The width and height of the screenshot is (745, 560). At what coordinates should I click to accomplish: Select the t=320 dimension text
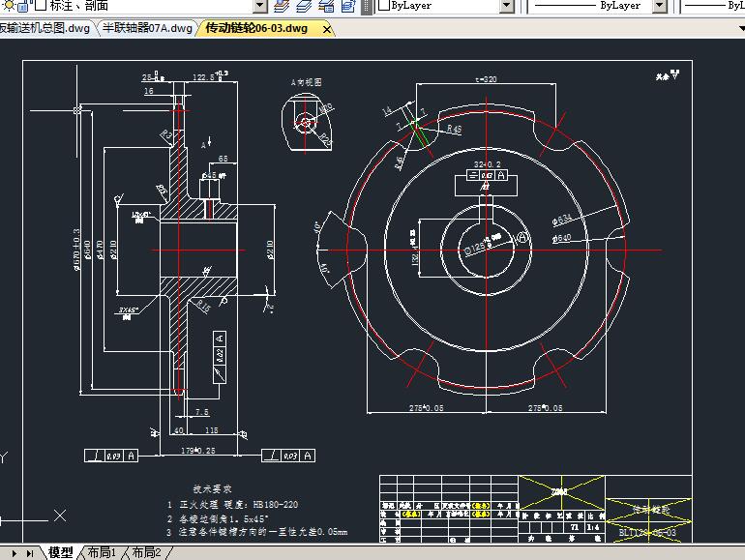[486, 79]
